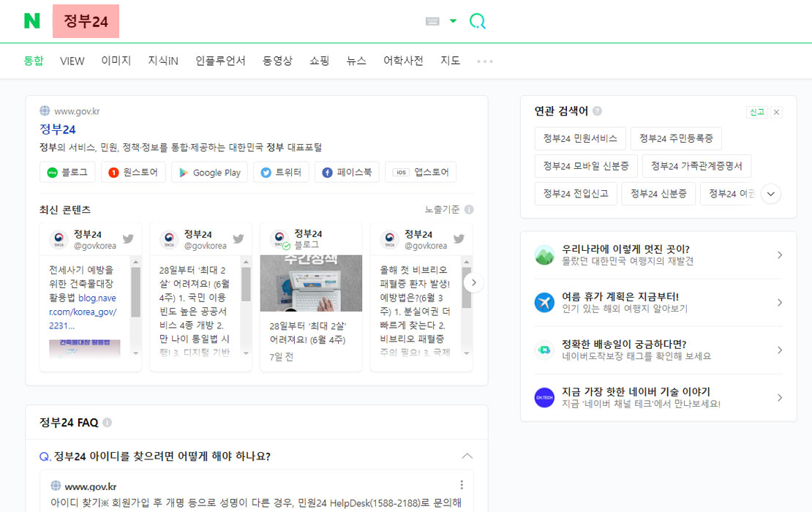Screen dimensions: 812x512
Task: Open the FAQ answer three-dot menu
Action: (x=462, y=485)
